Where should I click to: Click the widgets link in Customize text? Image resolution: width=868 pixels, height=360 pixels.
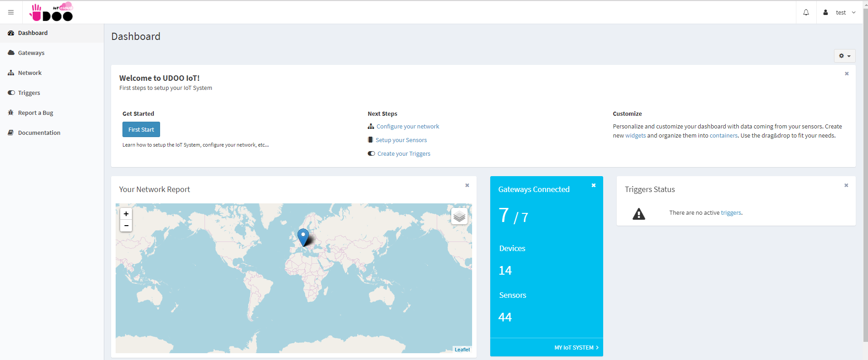(635, 135)
